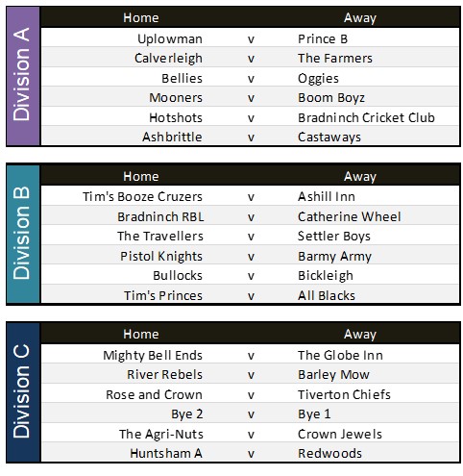Viewport: 463px width, 476px height.
Task: Click the Home header in Division A
Action: pos(141,17)
